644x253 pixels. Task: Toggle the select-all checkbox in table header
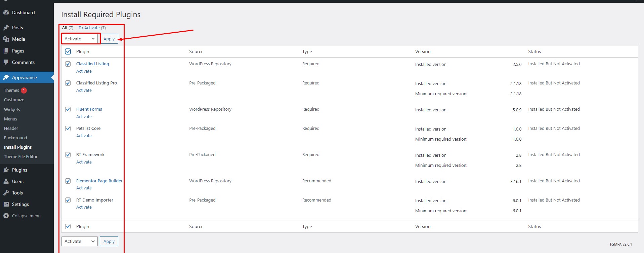(x=68, y=51)
